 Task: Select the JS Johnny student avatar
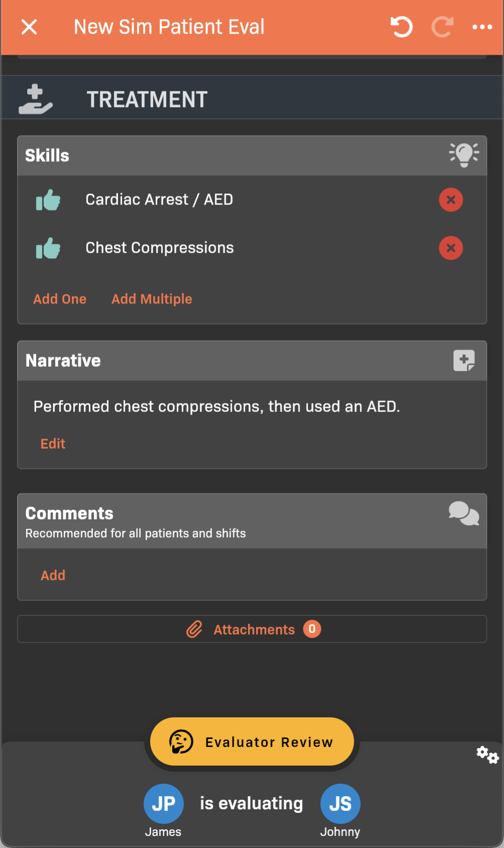coord(340,804)
